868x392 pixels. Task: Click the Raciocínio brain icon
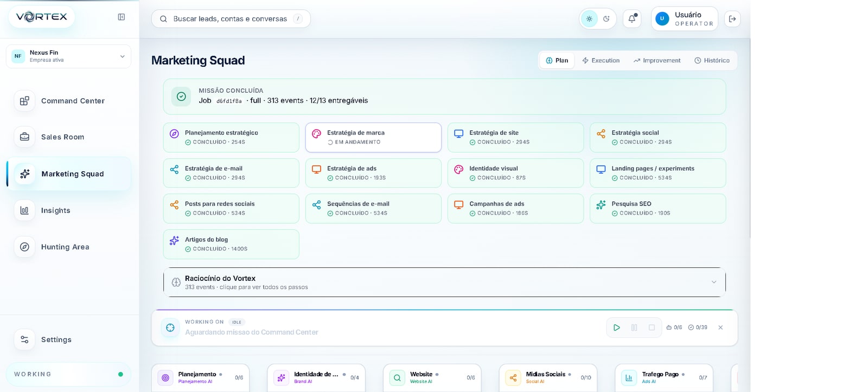[176, 282]
